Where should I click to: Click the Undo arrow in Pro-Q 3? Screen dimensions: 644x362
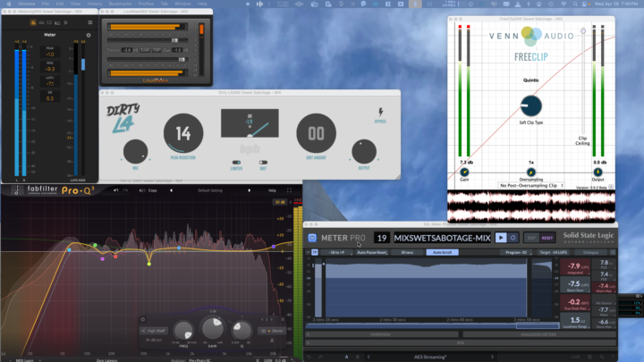coord(115,190)
